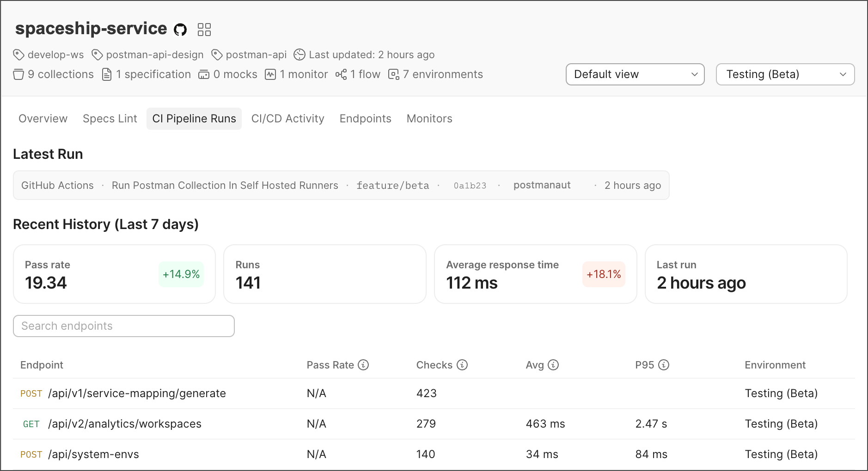Screen dimensions: 868x471
Task: Click the postmanaut link in Latest Run
Action: click(542, 185)
